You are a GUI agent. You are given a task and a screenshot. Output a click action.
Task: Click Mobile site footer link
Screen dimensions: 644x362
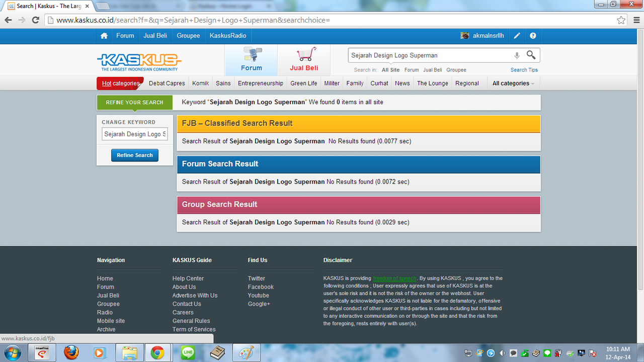click(111, 321)
